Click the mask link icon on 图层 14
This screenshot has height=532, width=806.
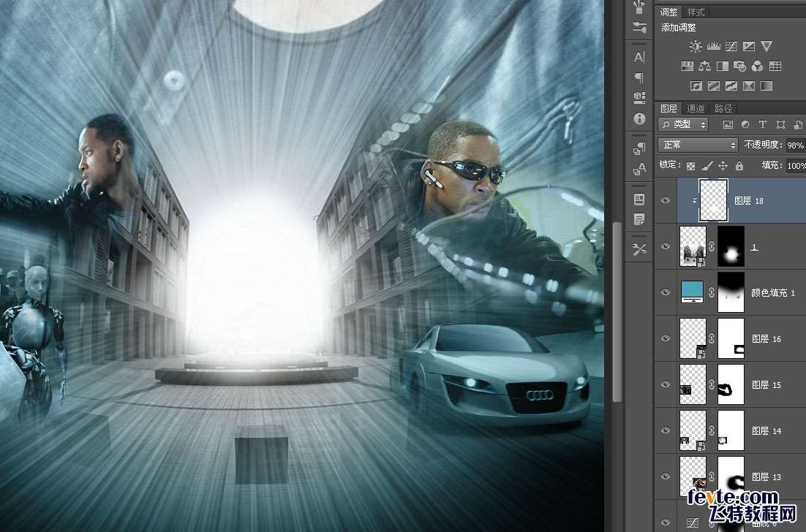pos(712,430)
